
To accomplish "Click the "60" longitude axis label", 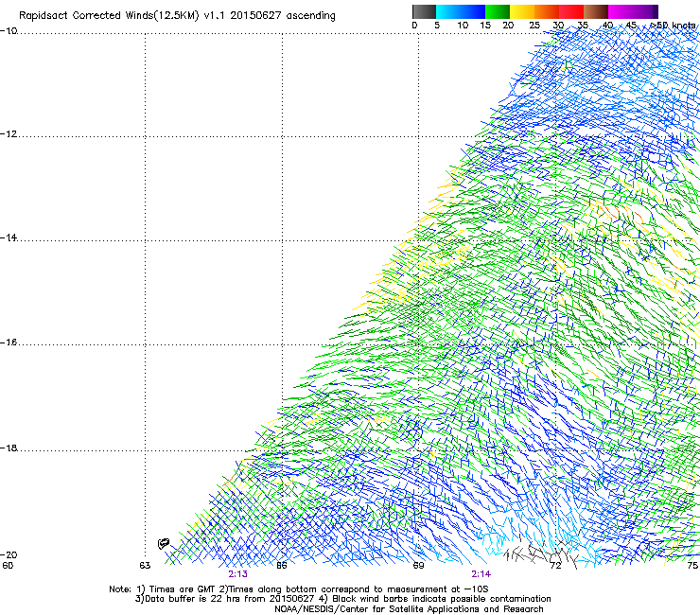I will tap(8, 566).
